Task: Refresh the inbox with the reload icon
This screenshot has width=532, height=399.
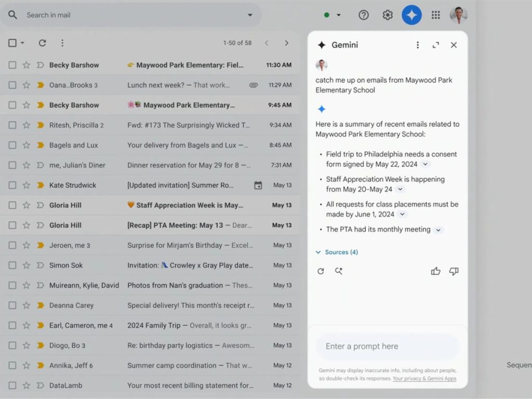Action: (42, 43)
